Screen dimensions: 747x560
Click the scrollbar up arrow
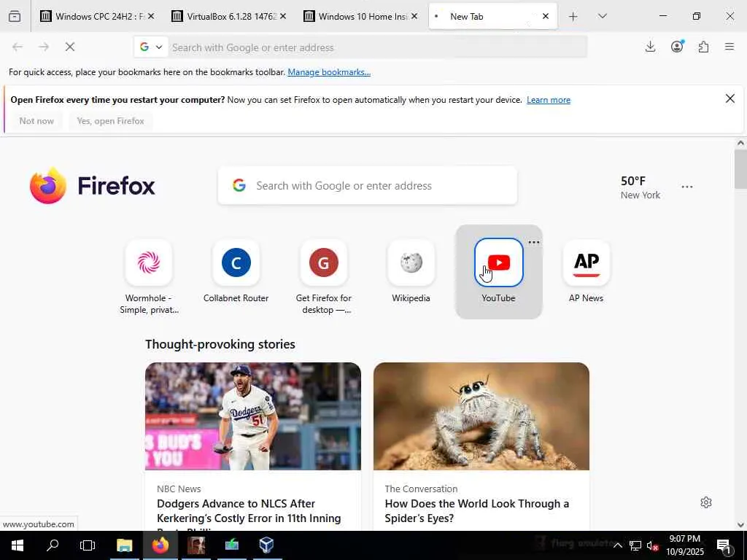(740, 143)
